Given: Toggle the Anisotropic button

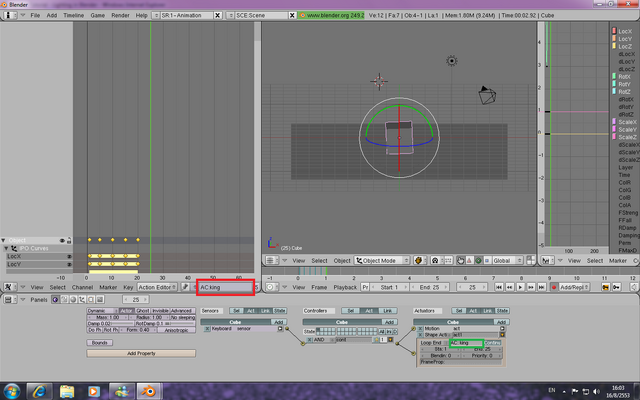Looking at the screenshot, I should 176,330.
